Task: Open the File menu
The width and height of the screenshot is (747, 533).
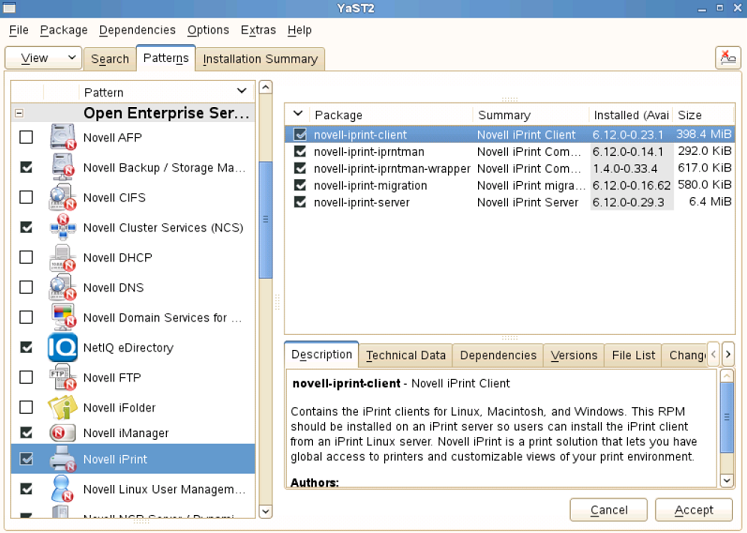Action: [19, 30]
